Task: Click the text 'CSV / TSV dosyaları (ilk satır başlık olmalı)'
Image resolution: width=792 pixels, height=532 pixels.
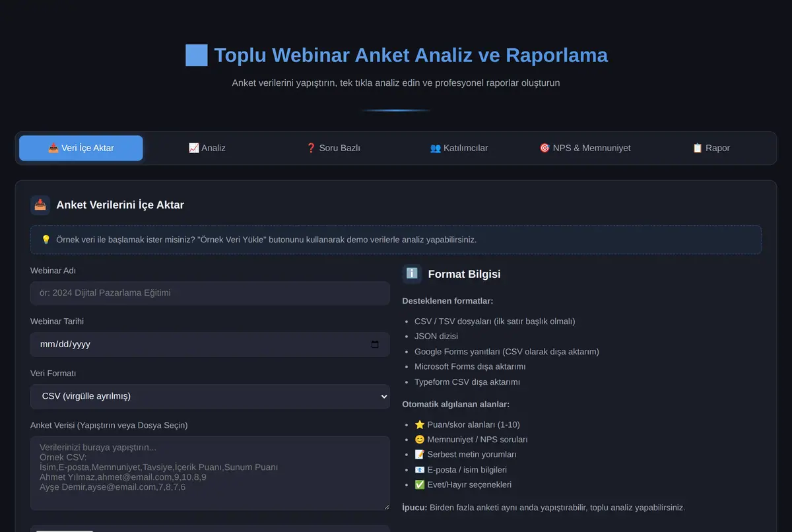Action: (495, 321)
